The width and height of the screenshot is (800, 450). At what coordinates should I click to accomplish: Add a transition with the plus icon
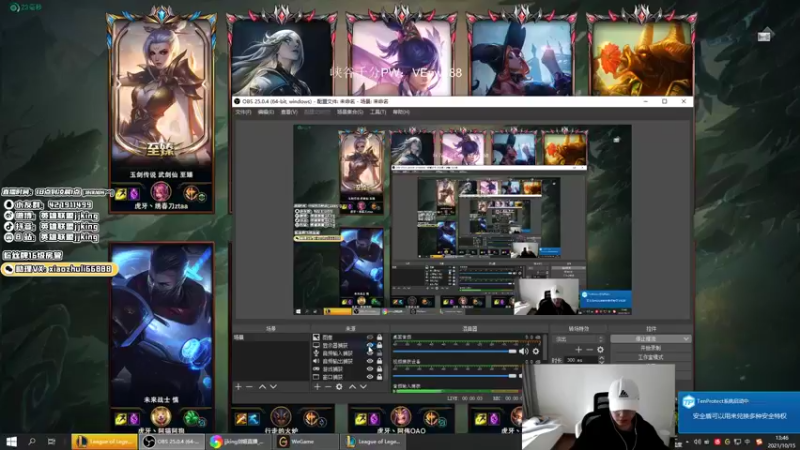point(578,349)
